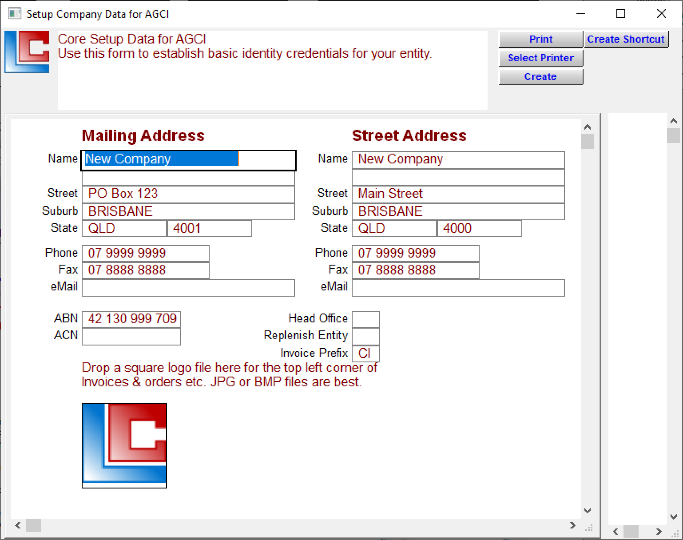Click the Mailing Address Name field
Viewport: 683px width, 540px height.
188,160
